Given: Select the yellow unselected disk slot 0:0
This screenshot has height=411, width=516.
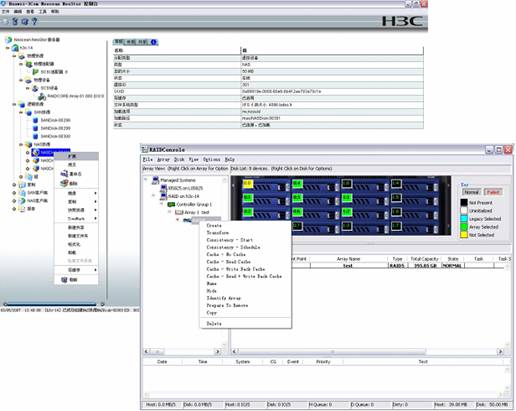Looking at the screenshot, I should tap(248, 184).
